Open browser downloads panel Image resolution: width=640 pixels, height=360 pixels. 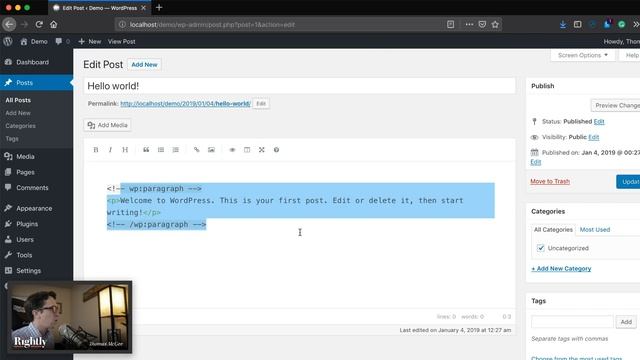click(563, 24)
